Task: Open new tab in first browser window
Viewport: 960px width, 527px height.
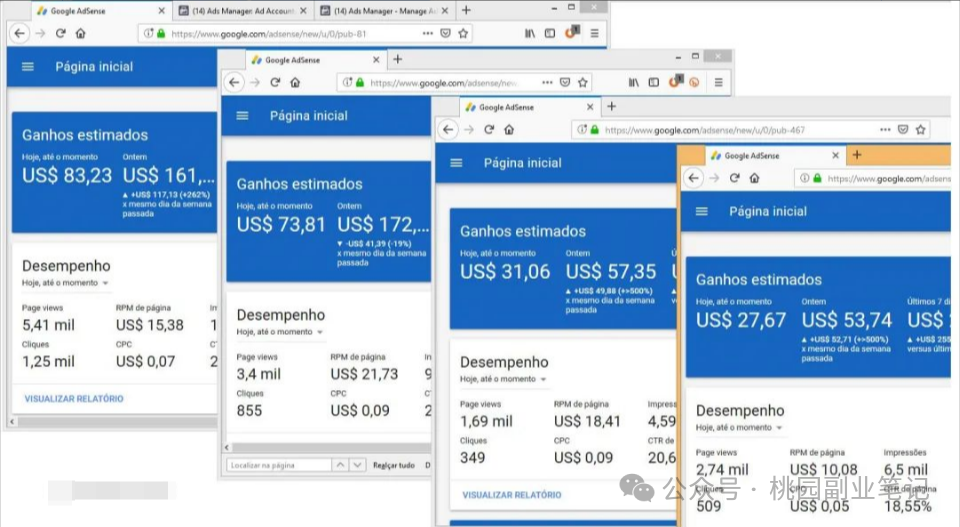Action: pyautogui.click(x=466, y=10)
